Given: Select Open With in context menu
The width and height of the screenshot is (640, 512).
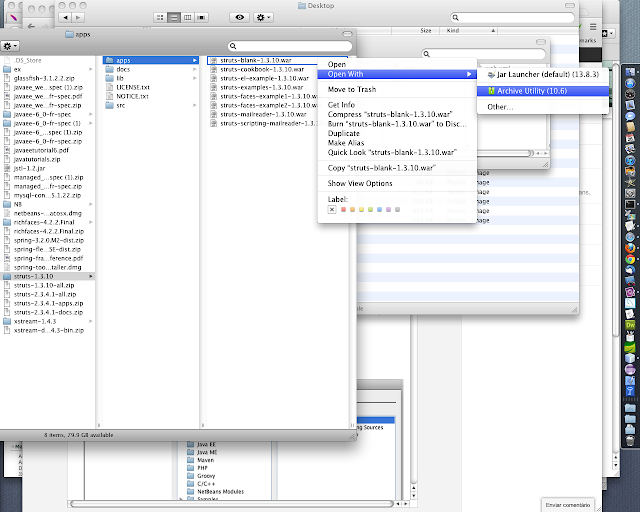Looking at the screenshot, I should tap(397, 74).
